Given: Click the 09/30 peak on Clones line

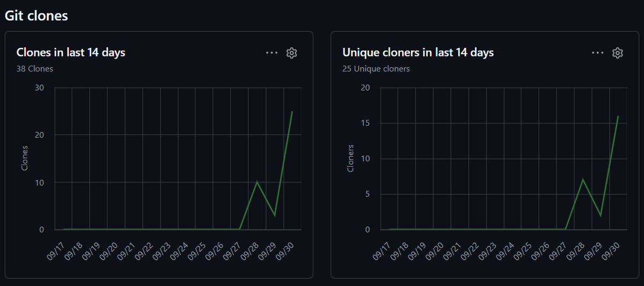Looking at the screenshot, I should click(292, 111).
